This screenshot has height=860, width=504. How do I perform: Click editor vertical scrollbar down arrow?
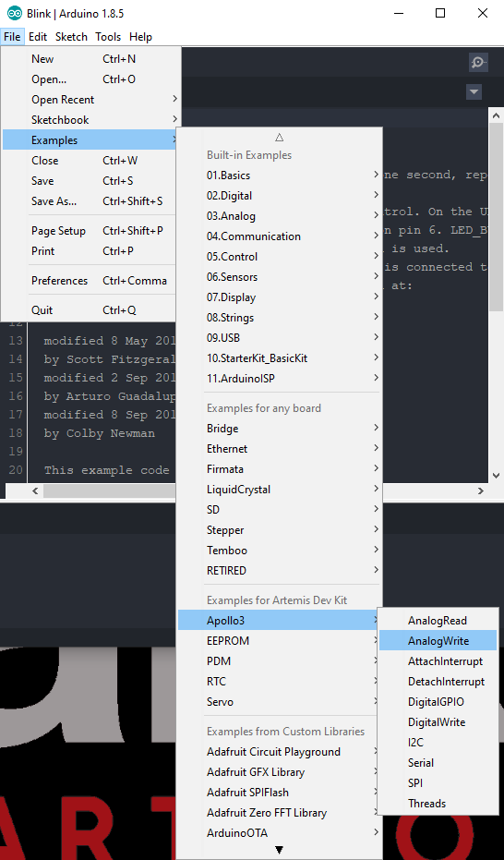[x=496, y=476]
